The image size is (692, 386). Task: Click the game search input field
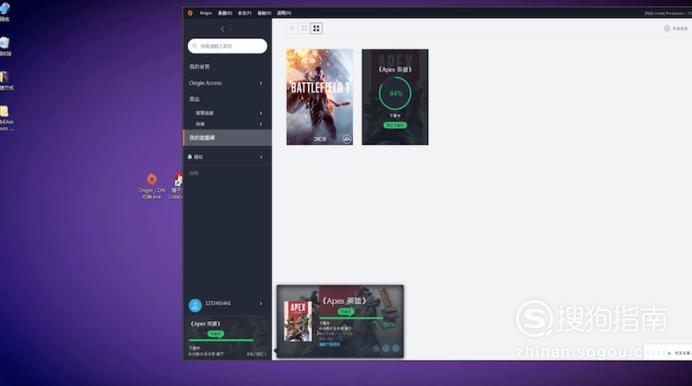227,46
